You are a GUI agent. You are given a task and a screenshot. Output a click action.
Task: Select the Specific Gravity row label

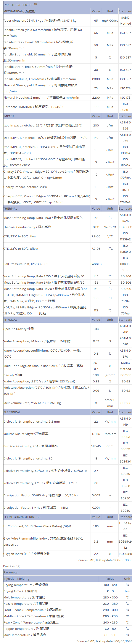tap(19, 329)
